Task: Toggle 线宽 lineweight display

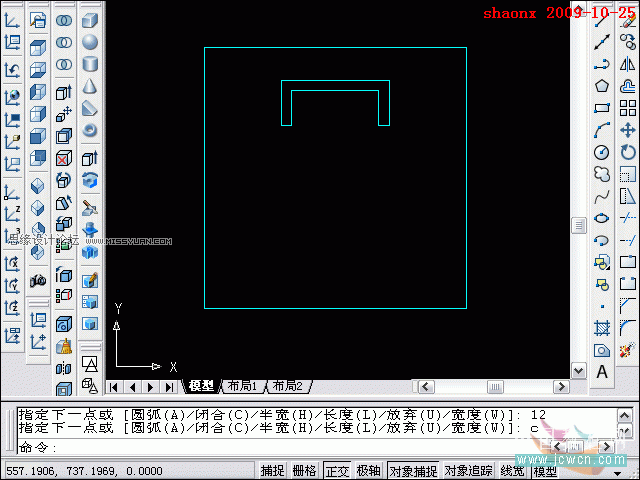Action: point(512,471)
